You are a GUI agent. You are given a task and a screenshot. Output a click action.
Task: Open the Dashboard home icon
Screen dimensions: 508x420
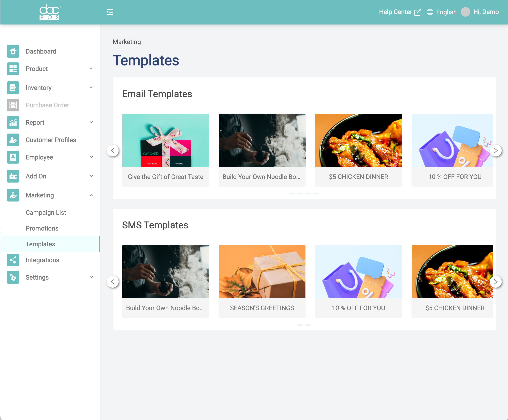[x=13, y=51]
